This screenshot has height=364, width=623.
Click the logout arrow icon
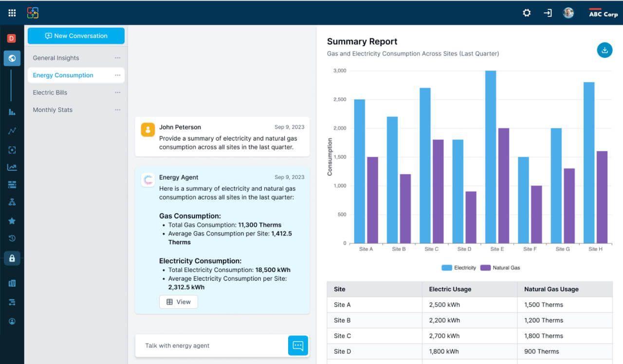(548, 13)
